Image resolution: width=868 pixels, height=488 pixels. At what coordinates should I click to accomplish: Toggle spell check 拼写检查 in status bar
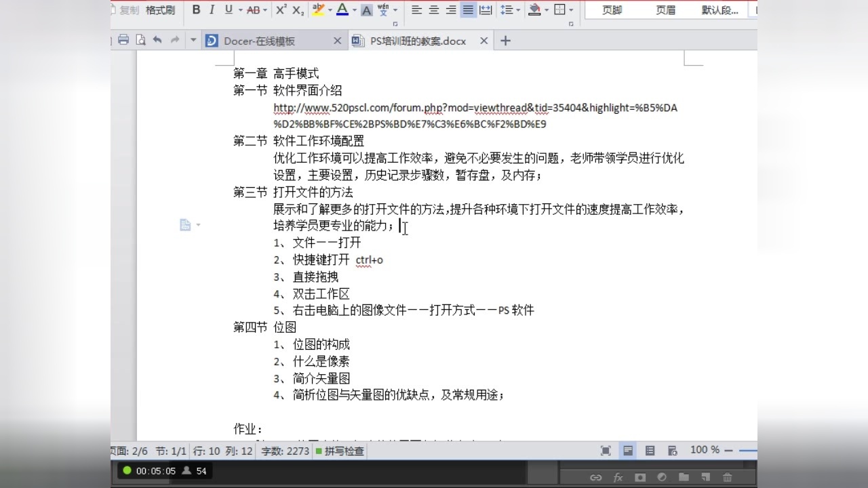(339, 451)
